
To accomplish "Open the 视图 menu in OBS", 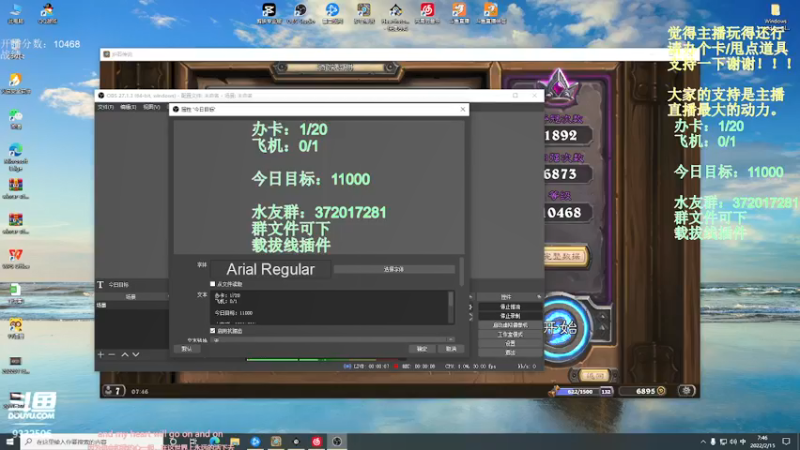I will click(x=152, y=107).
